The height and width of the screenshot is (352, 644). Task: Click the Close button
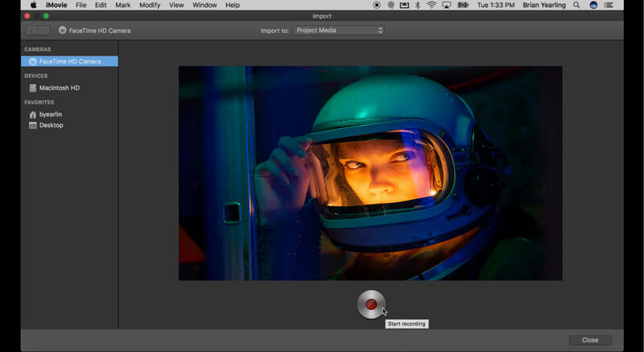pos(590,340)
